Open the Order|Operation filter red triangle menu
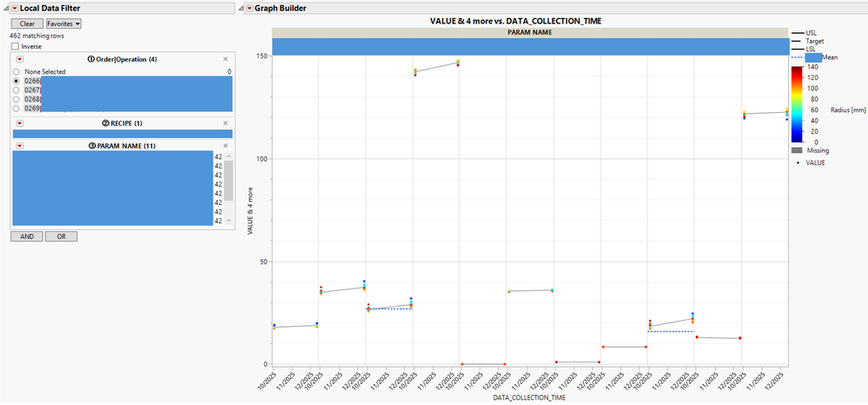Screen dimensions: 868x405 pos(19,59)
